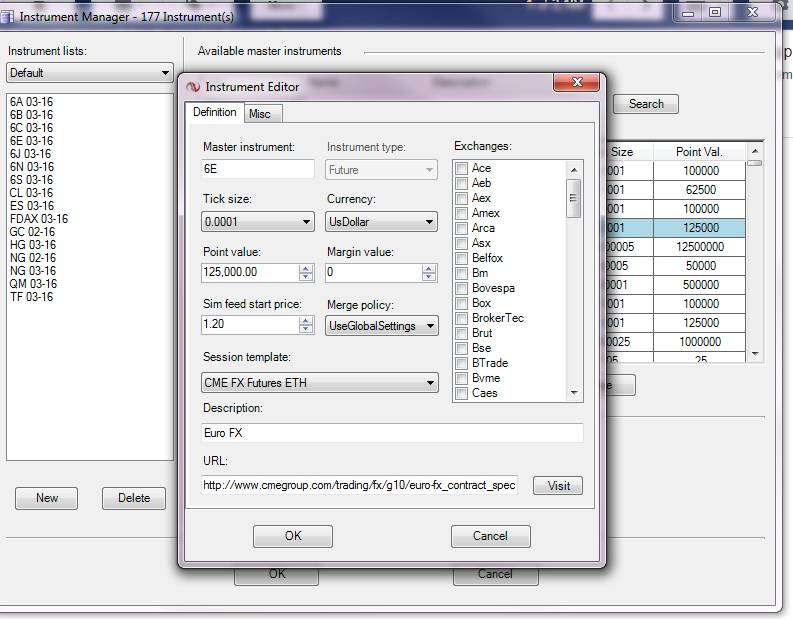Screen dimensions: 793x619
Task: Click the Exchanges list scroll-up arrow
Action: point(574,170)
